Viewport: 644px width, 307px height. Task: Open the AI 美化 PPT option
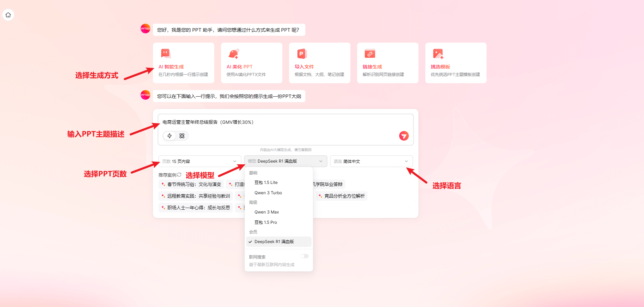[252, 63]
